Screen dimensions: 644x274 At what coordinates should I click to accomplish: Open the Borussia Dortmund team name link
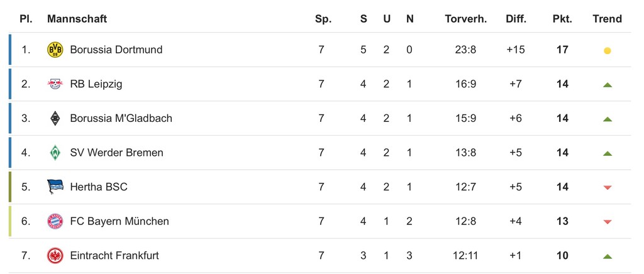coord(116,50)
